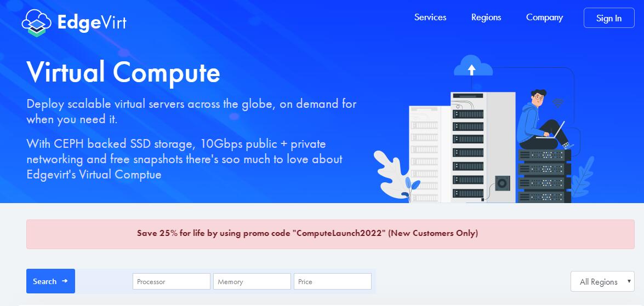Screen dimensions: 644x306
Task: Click the EdgeVirt brand name text
Action: (x=92, y=22)
